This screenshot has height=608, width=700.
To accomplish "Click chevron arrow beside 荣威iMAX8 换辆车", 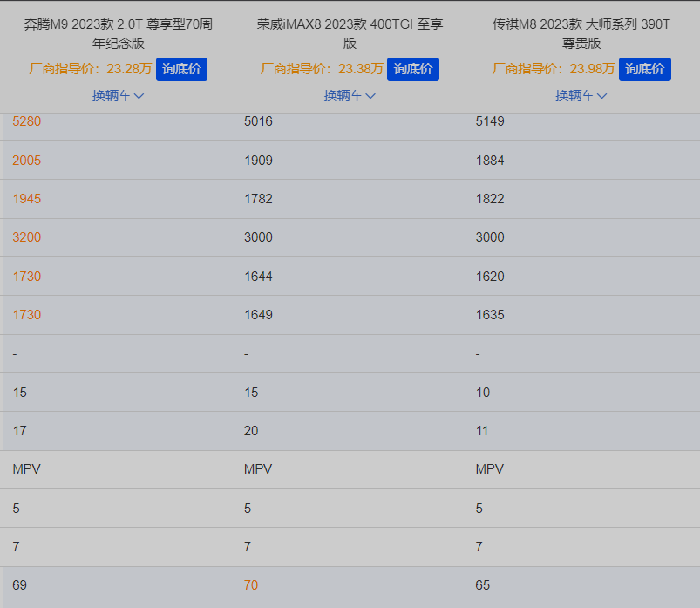I will [370, 96].
